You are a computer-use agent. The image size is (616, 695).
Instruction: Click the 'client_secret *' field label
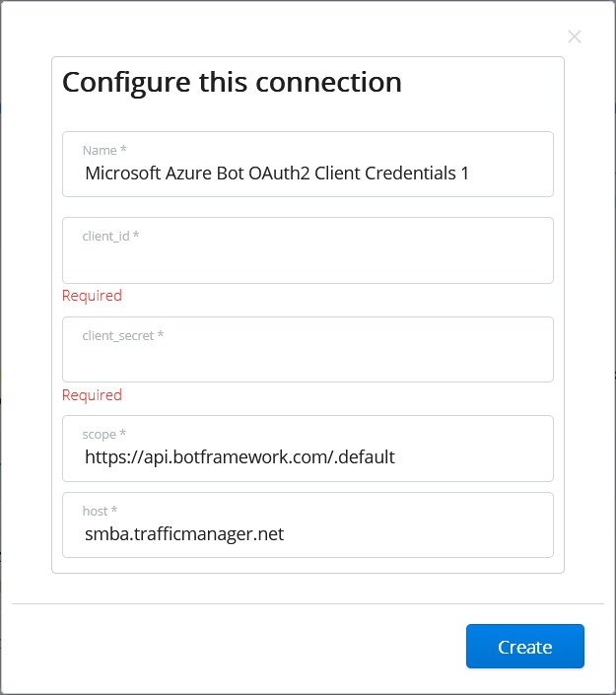(122, 335)
